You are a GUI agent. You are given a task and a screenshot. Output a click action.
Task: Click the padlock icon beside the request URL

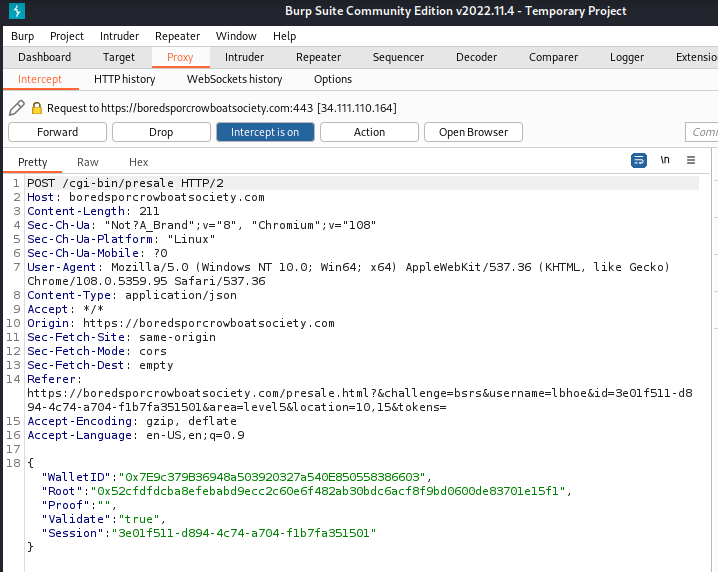point(37,108)
